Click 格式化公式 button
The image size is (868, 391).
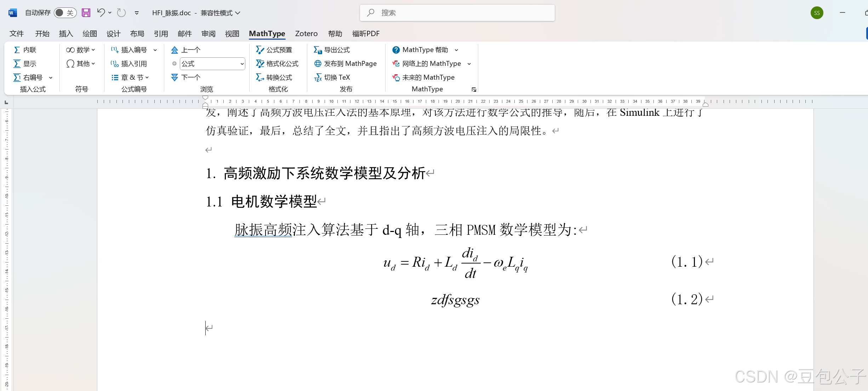277,64
